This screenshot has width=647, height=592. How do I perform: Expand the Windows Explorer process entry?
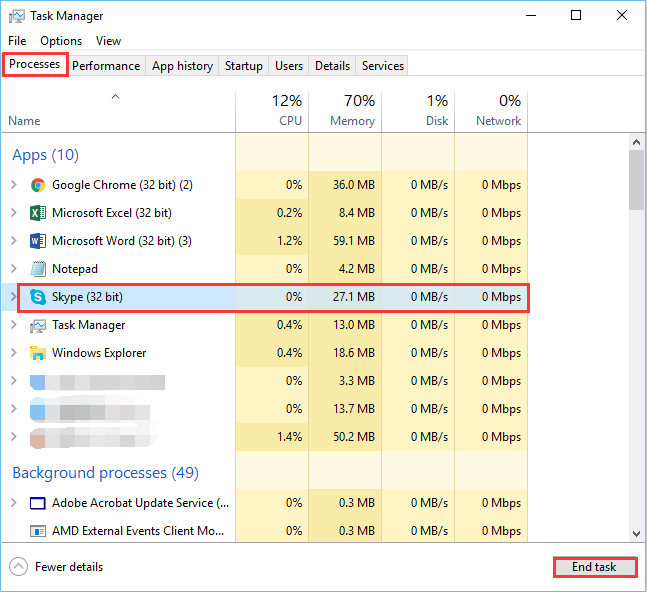[14, 353]
